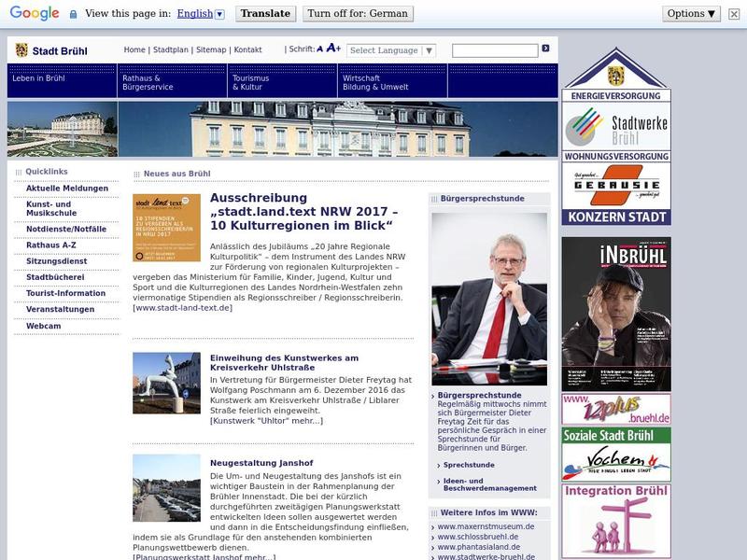Open the Stadtplan link

pos(171,49)
